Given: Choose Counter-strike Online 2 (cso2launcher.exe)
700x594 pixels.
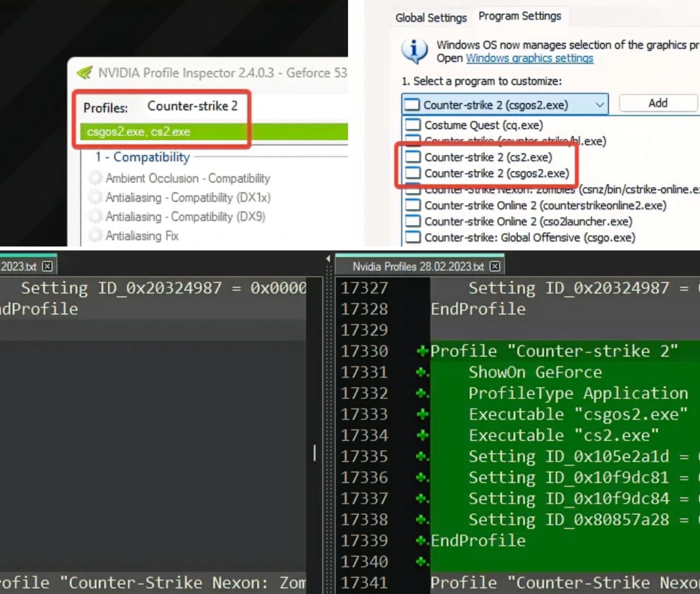Looking at the screenshot, I should (528, 222).
